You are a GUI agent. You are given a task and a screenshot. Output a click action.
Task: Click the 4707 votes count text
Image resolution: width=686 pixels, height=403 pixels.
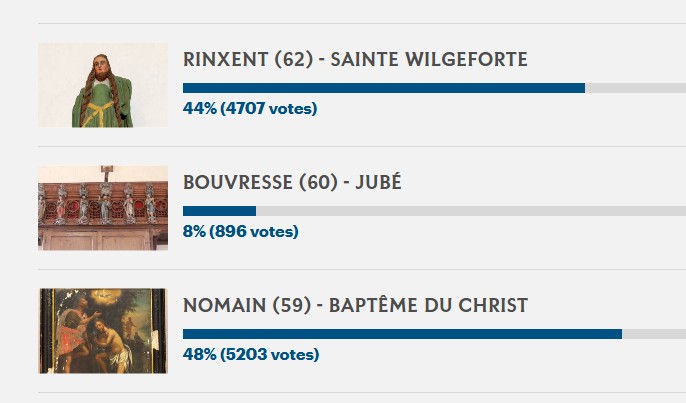point(269,109)
